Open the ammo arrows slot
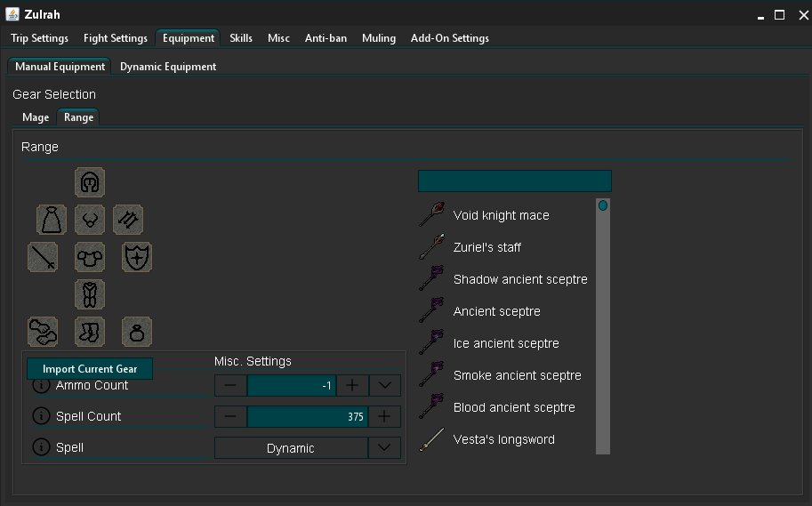Viewport: 812px width, 506px height. 128,220
